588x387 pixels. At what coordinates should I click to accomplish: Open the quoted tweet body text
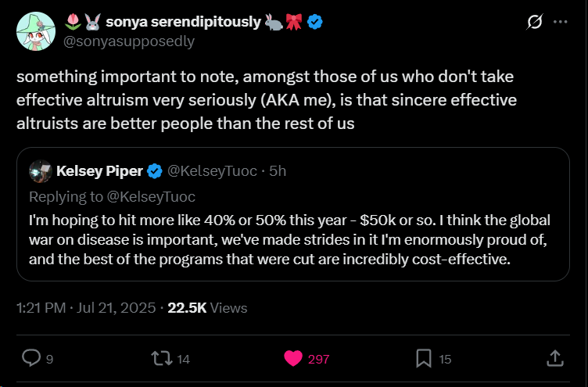[289, 238]
